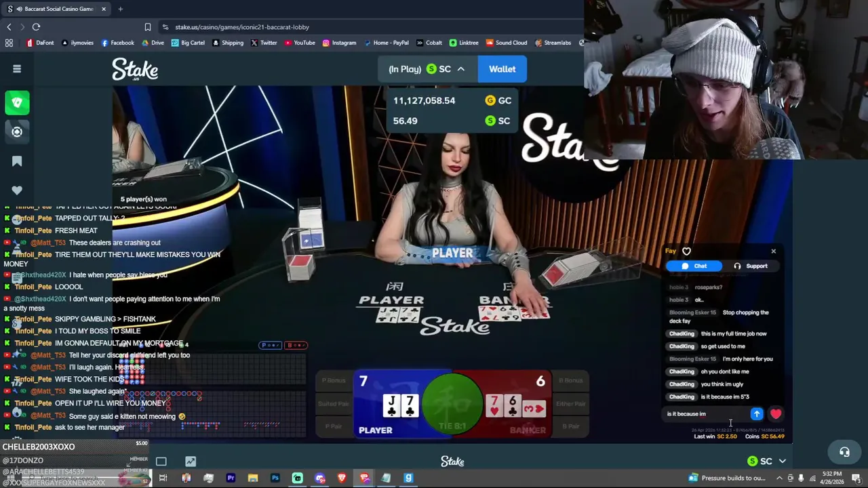This screenshot has height=488, width=868.
Task: Go back to previous browser page
Action: coord(9,27)
